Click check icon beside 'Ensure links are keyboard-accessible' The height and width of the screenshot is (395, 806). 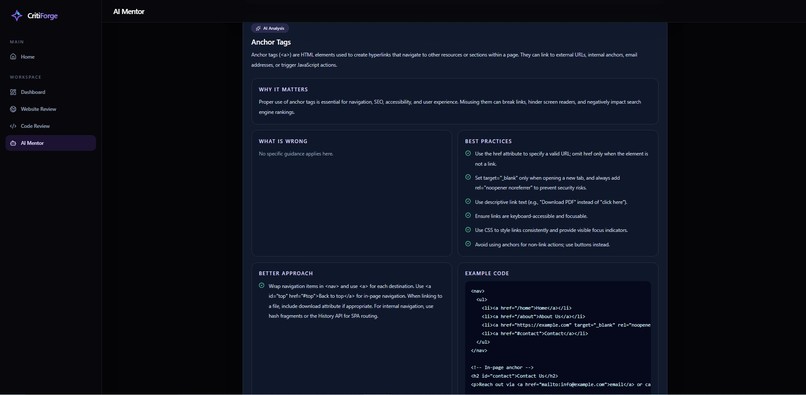point(468,216)
